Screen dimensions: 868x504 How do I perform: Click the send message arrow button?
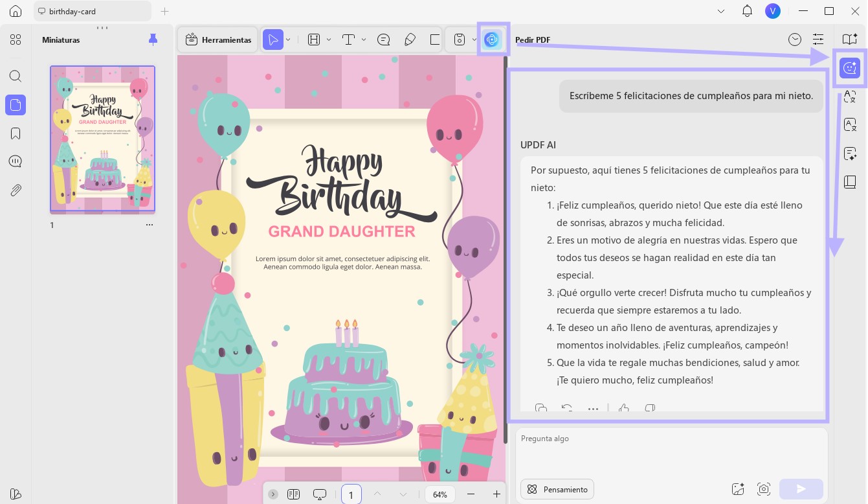(x=801, y=489)
